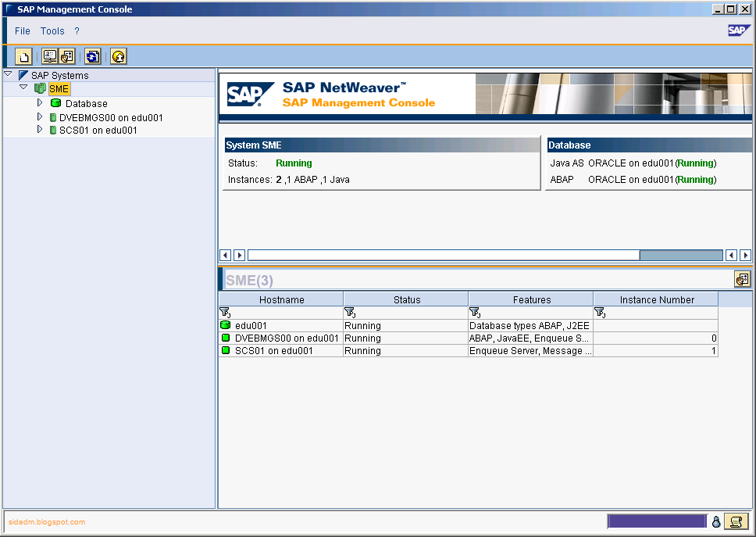
Task: Click the SAP logo at top right
Action: click(738, 30)
